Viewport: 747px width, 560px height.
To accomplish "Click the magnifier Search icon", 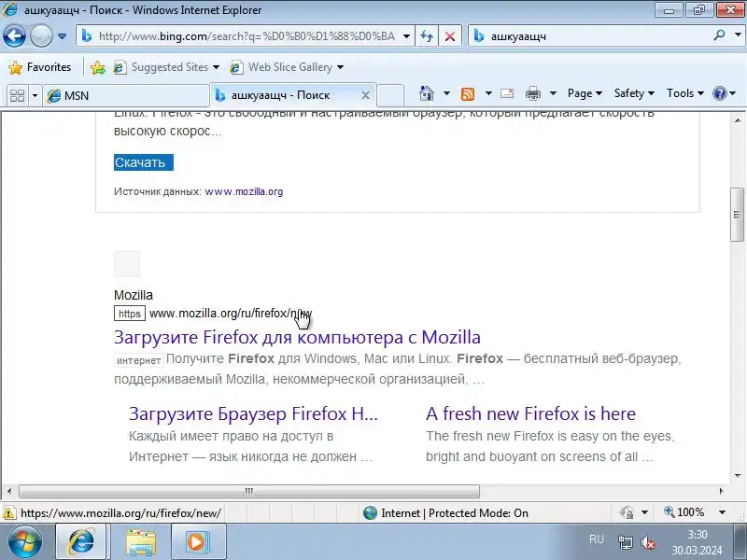I will 719,35.
